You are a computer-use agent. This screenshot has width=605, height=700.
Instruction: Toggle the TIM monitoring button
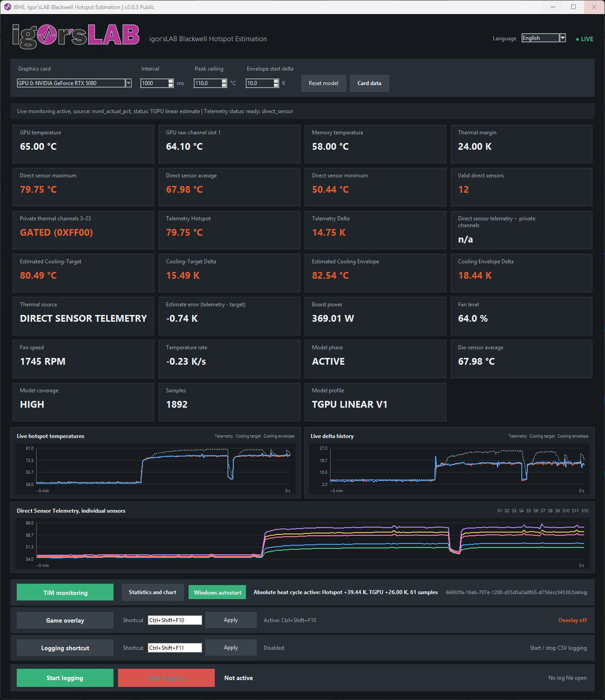[x=65, y=592]
